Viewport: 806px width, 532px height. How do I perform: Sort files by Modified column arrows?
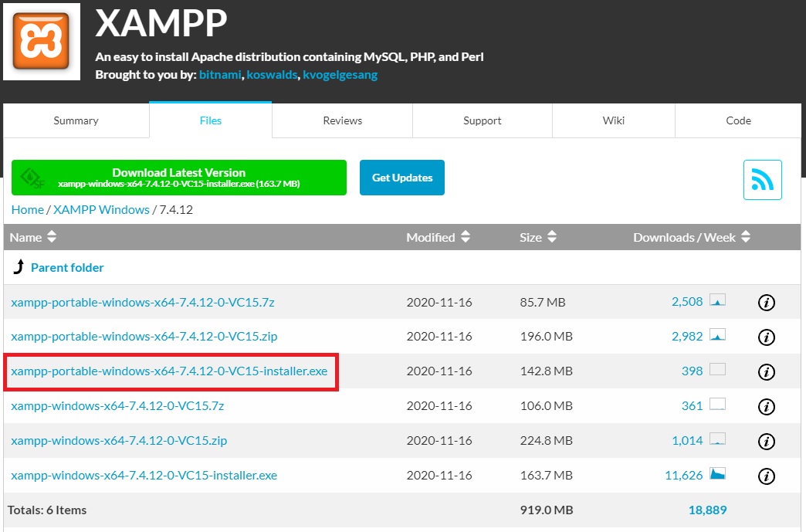point(466,237)
